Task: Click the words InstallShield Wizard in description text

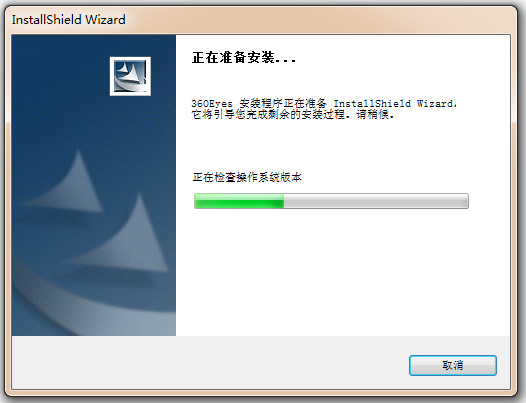Action: pos(393,103)
